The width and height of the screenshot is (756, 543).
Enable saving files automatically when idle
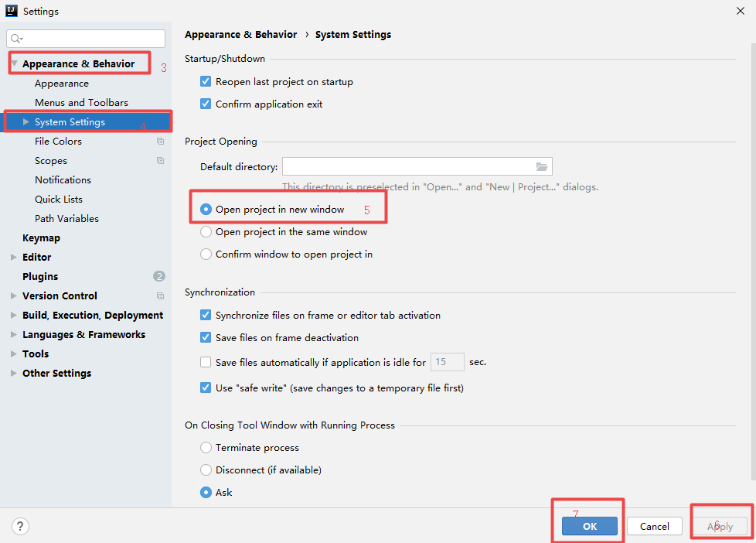(206, 361)
